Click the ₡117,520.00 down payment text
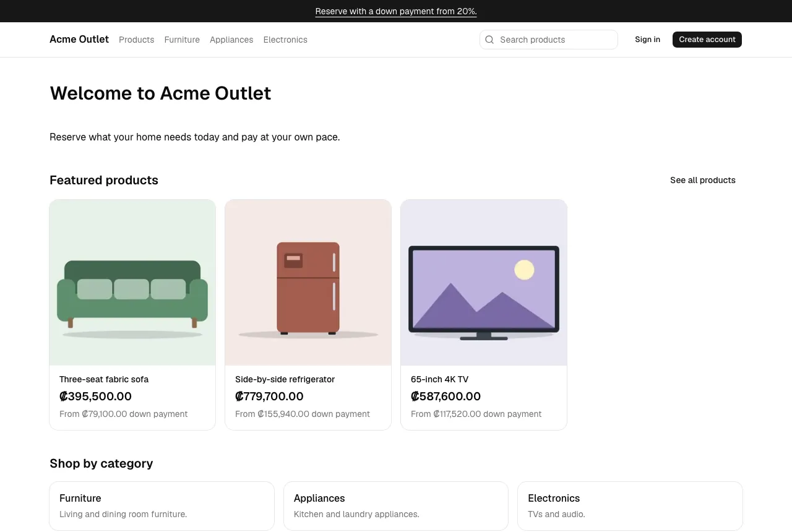Screen dimensions: 792x532 point(476,414)
